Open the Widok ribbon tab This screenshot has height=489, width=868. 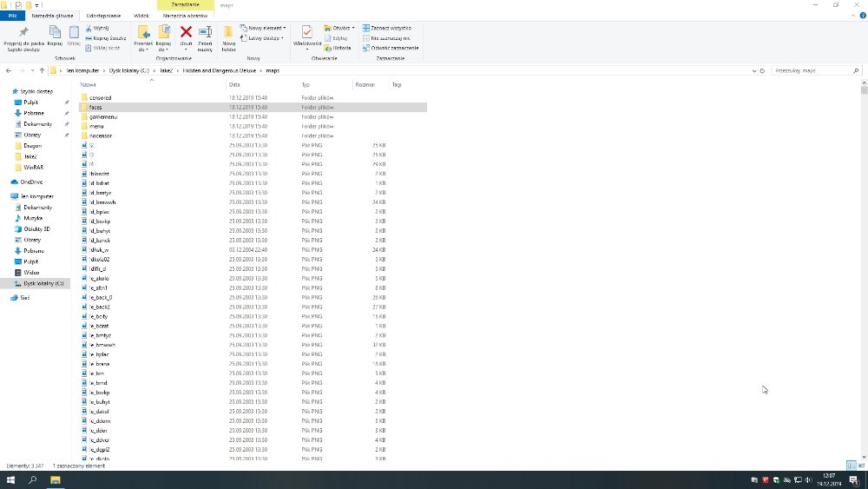(x=141, y=16)
